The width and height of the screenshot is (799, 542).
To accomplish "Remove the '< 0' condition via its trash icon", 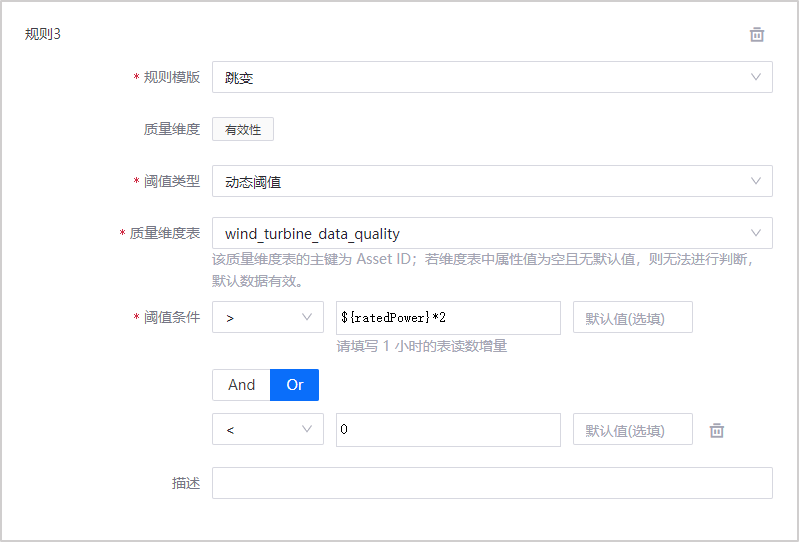I will [716, 430].
